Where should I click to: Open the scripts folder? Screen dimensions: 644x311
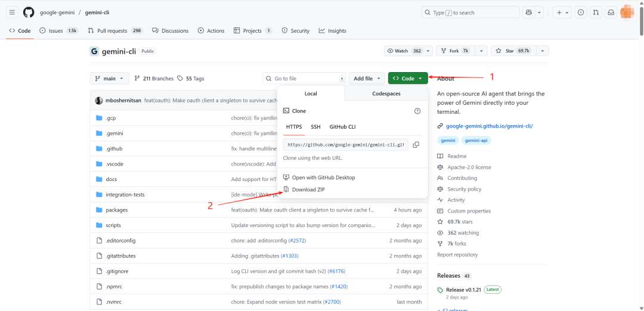pos(113,225)
